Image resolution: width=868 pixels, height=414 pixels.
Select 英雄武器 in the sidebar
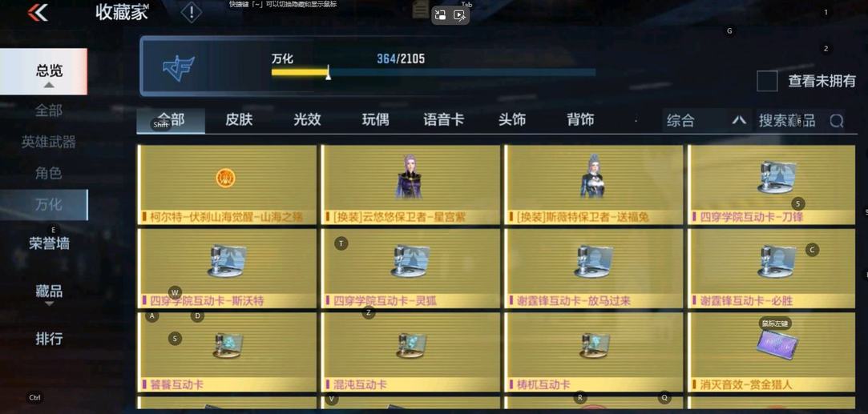pyautogui.click(x=49, y=142)
